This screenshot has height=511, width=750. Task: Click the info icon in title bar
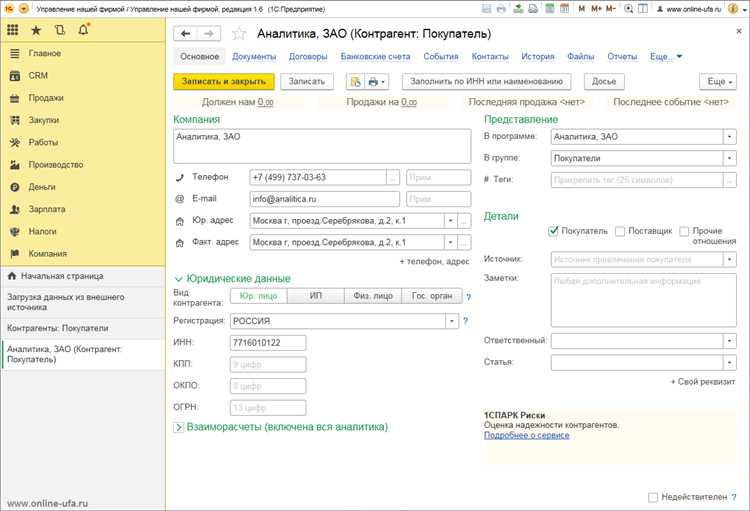pos(732,9)
